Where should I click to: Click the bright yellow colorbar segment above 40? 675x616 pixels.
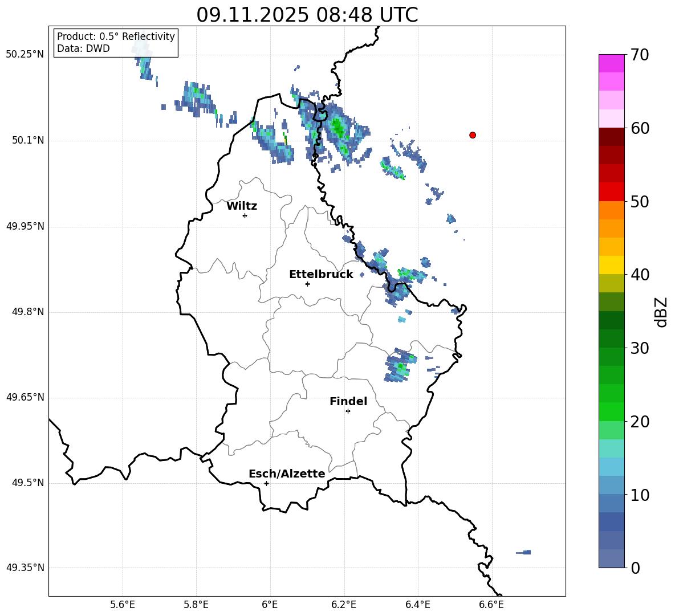[612, 265]
